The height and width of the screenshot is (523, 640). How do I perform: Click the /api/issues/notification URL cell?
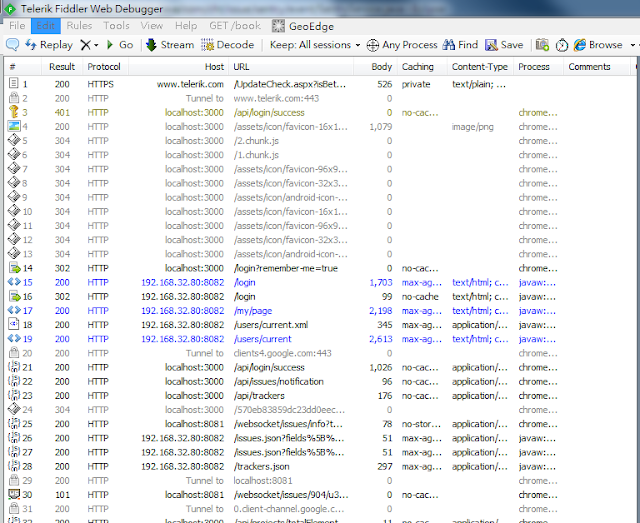[x=278, y=381]
